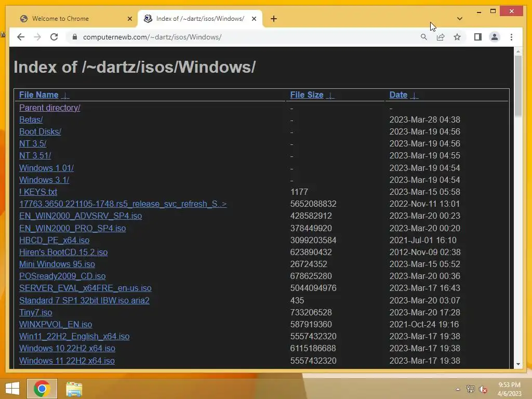
Task: Close the Index of Windows tab
Action: (x=254, y=19)
